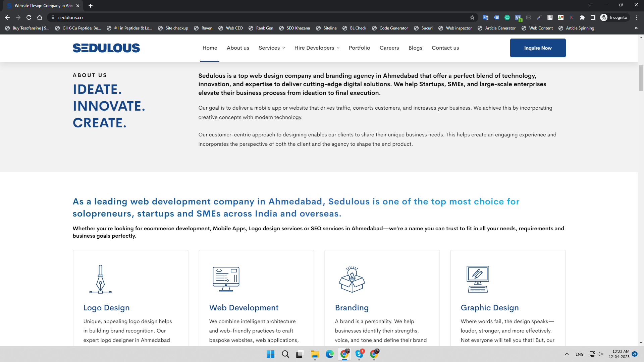Open the About us page

click(238, 48)
